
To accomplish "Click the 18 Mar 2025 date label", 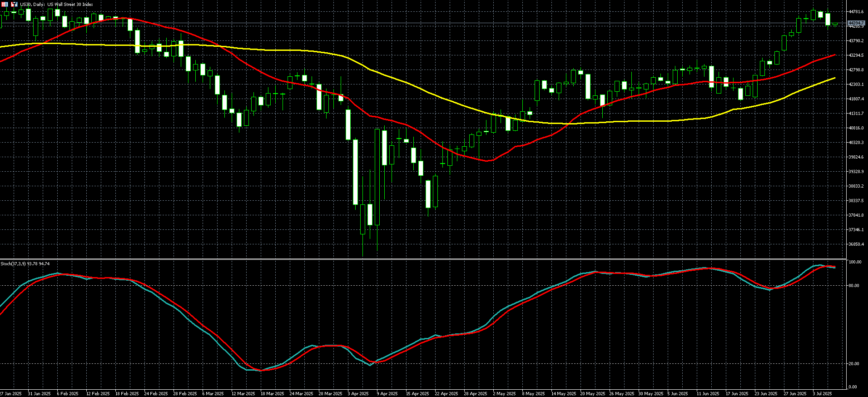I will [273, 393].
